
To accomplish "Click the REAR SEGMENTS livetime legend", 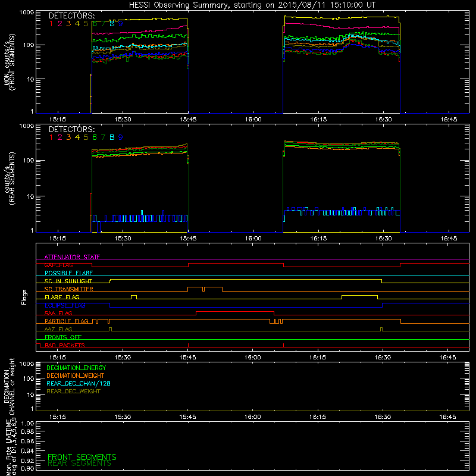I will (x=80, y=464).
